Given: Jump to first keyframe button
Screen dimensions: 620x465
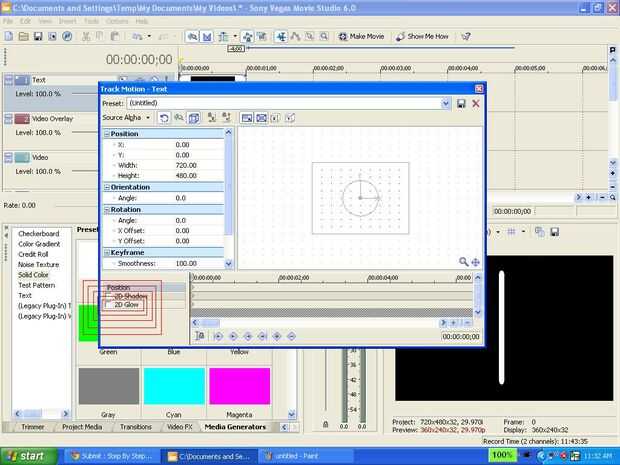Looking at the screenshot, I should click(x=218, y=336).
